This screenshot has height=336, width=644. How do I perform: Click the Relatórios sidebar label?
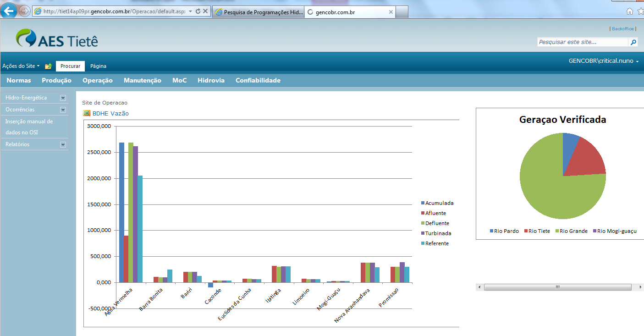tap(17, 144)
